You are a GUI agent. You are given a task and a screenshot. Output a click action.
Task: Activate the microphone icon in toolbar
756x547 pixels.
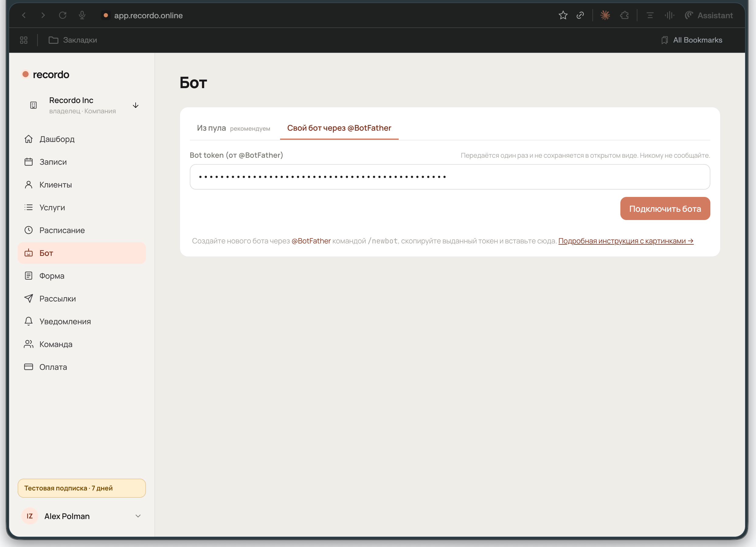point(82,15)
